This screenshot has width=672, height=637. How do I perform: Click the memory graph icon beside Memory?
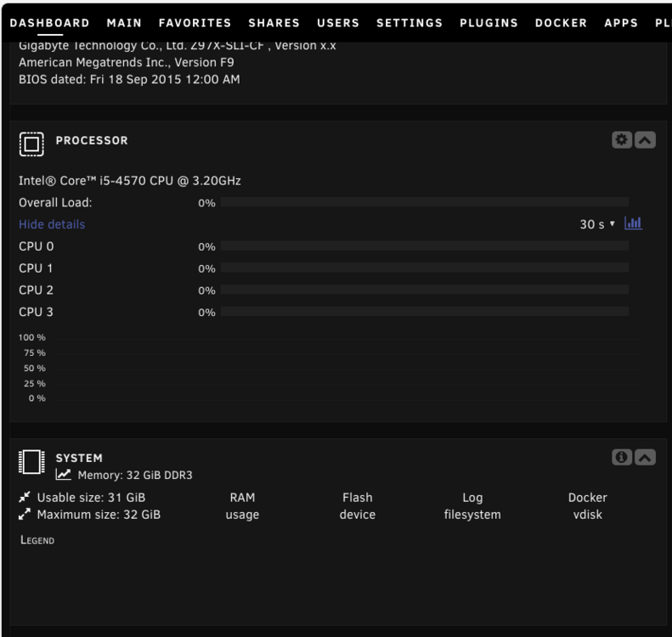64,474
